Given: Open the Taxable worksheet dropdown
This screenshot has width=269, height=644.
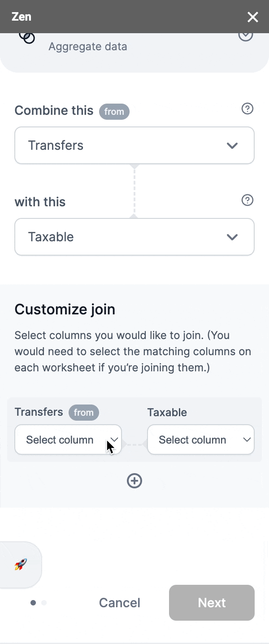Looking at the screenshot, I should (x=134, y=237).
